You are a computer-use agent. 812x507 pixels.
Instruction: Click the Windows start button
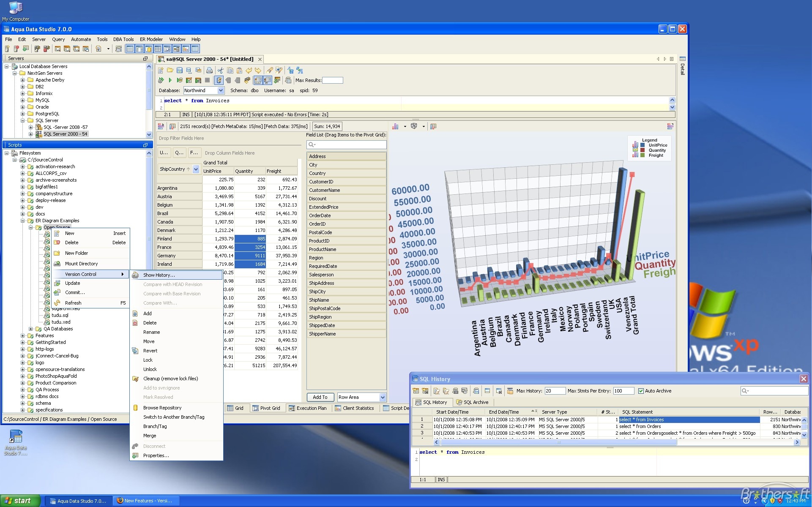point(20,501)
